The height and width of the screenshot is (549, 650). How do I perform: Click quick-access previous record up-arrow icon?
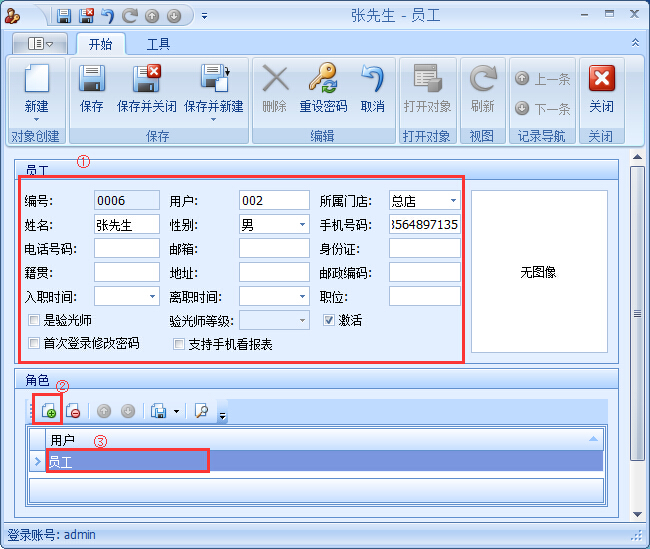coord(152,16)
